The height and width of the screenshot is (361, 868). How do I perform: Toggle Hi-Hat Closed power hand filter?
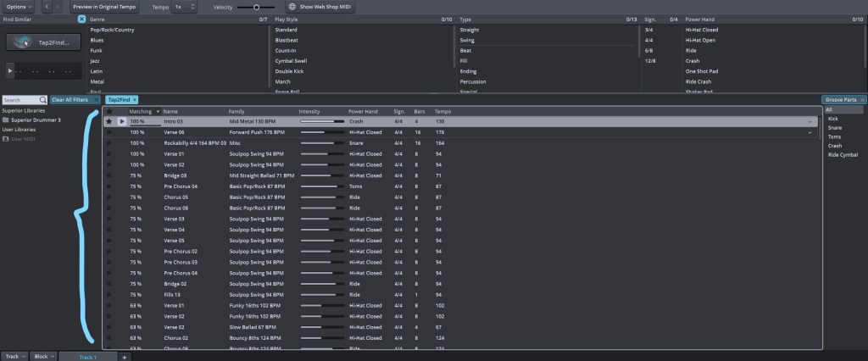pos(702,30)
